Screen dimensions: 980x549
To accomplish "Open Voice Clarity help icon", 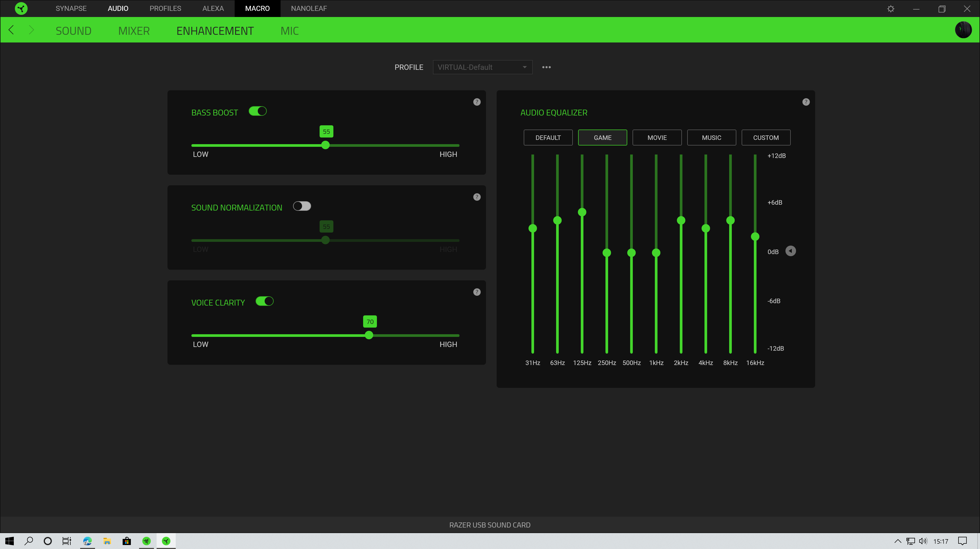I will (477, 292).
